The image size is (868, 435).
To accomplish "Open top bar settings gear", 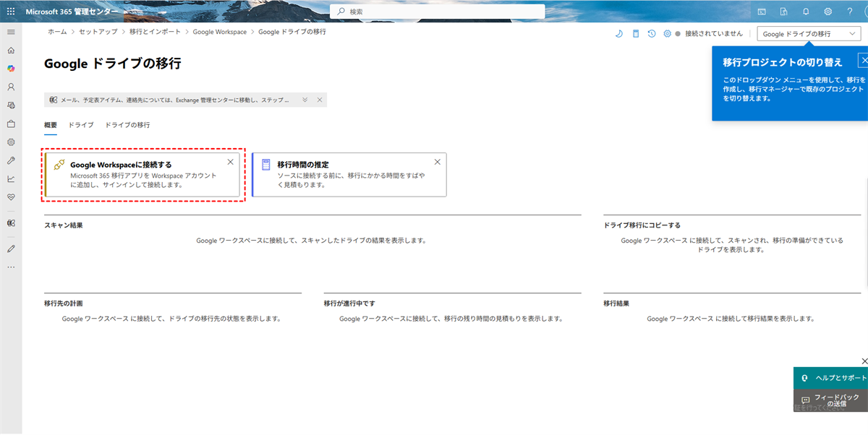I will click(x=827, y=12).
